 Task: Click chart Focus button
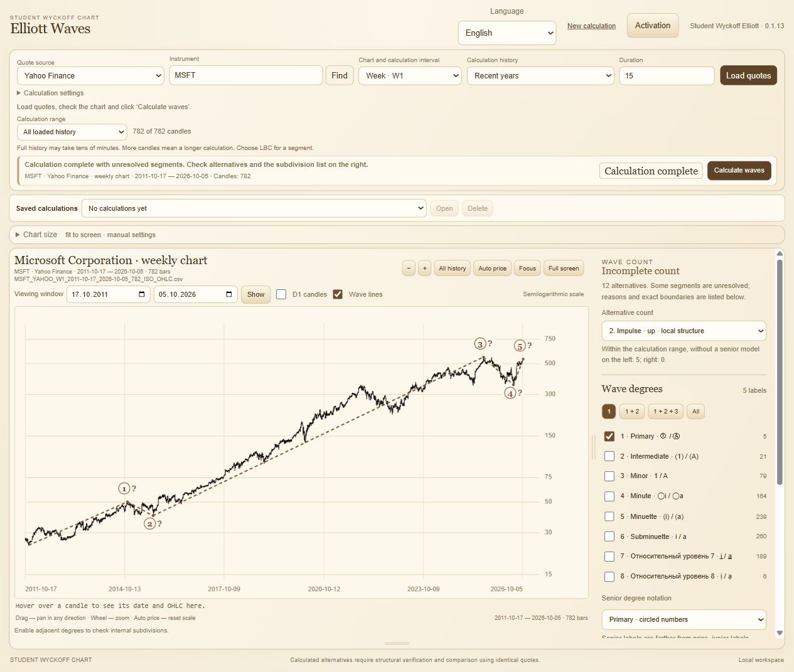(x=527, y=268)
